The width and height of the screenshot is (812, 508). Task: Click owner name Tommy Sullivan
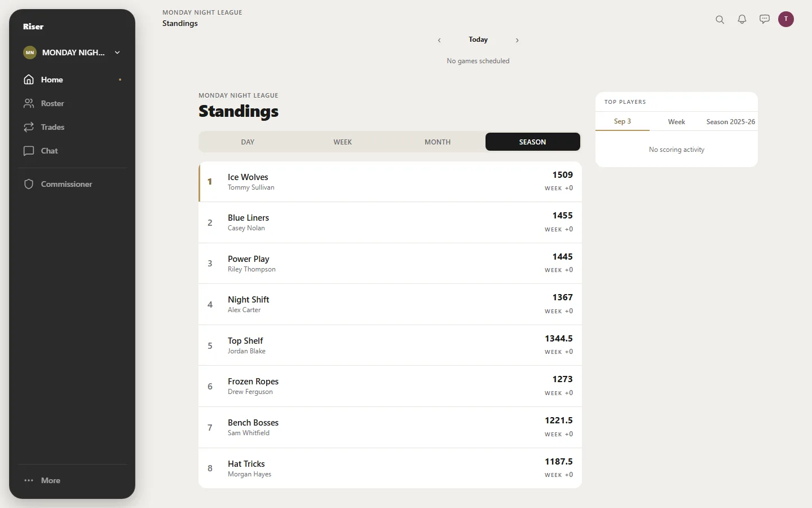(251, 187)
